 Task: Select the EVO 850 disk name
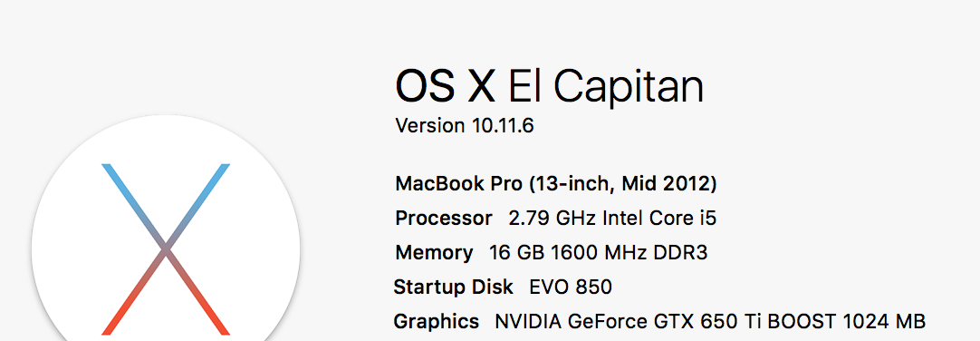[571, 287]
